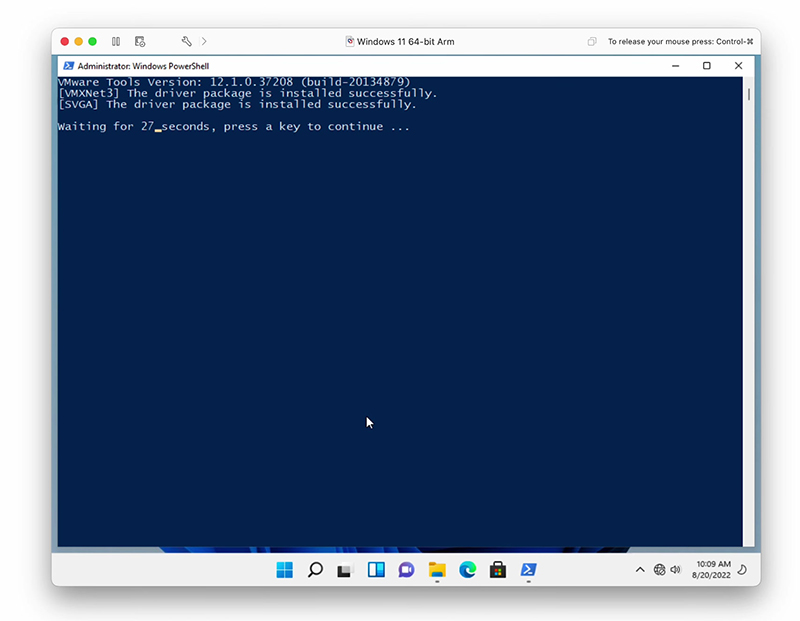Open the snapshot manager icon

coord(140,41)
